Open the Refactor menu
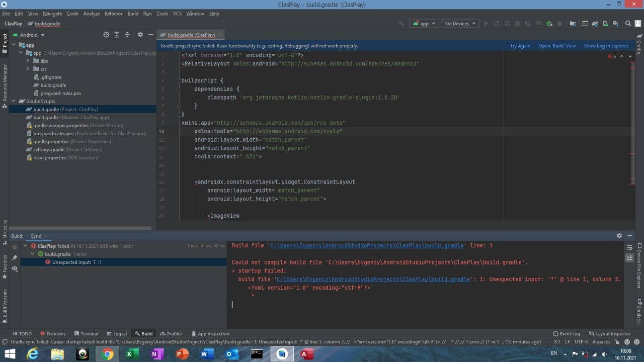Image resolution: width=644 pixels, height=362 pixels. point(113,14)
